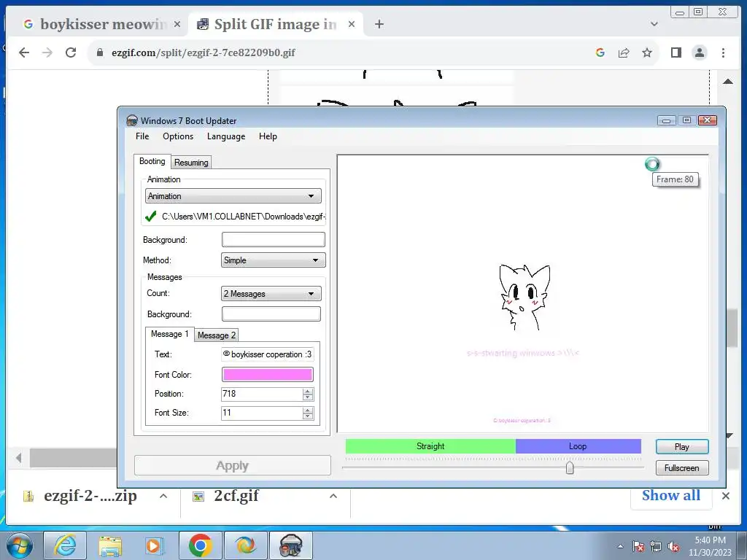Pick the animation Background color box

tap(274, 239)
